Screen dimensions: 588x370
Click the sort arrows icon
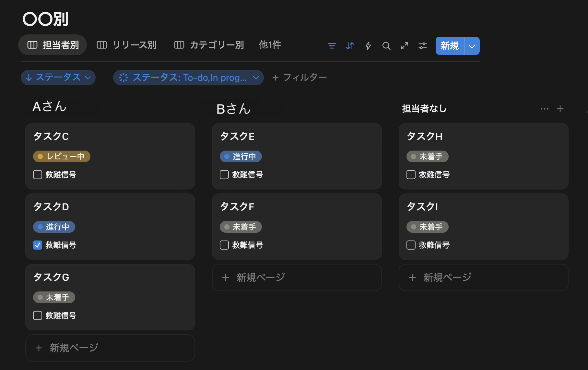point(350,46)
